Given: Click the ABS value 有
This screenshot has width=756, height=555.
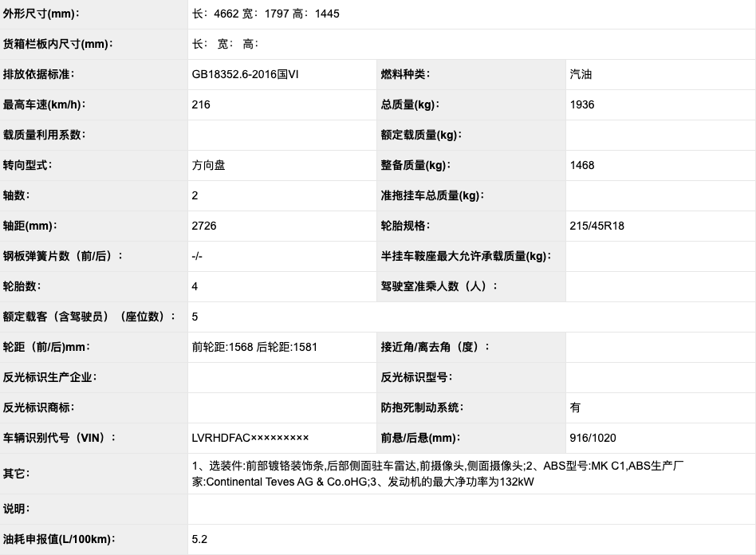Looking at the screenshot, I should [x=574, y=407].
